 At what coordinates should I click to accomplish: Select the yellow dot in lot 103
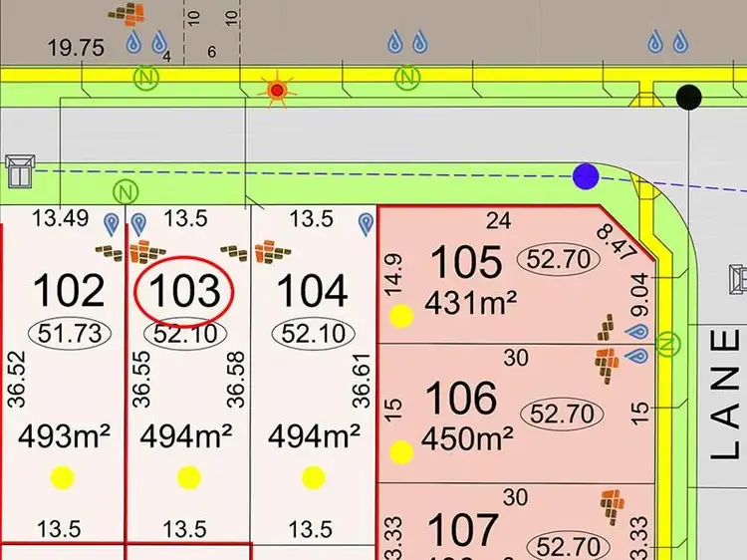[188, 478]
